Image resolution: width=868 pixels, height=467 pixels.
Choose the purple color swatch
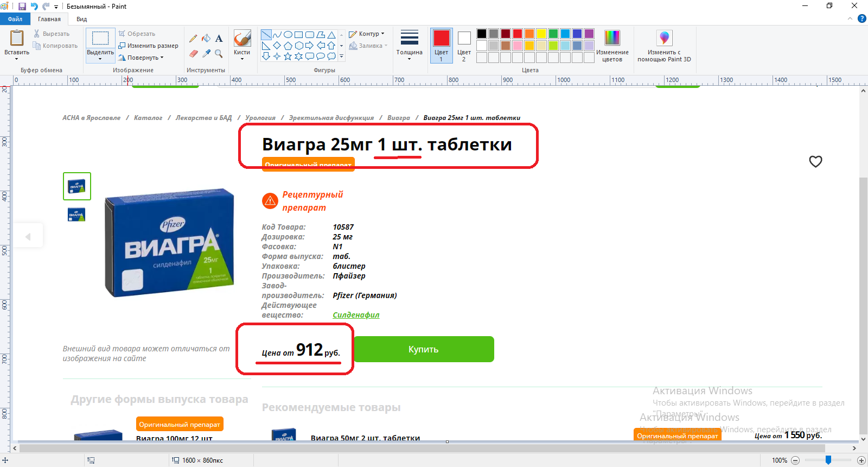click(x=589, y=34)
